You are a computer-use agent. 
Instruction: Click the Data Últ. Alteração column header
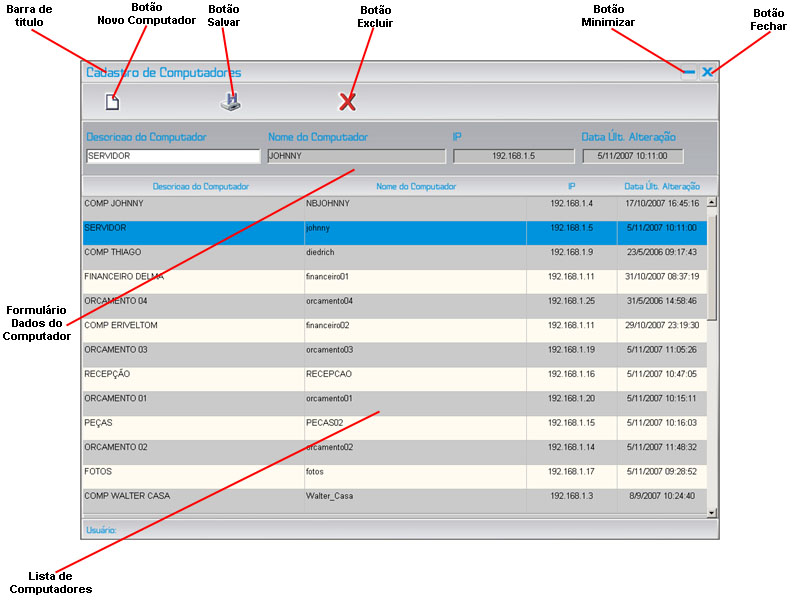tap(661, 186)
